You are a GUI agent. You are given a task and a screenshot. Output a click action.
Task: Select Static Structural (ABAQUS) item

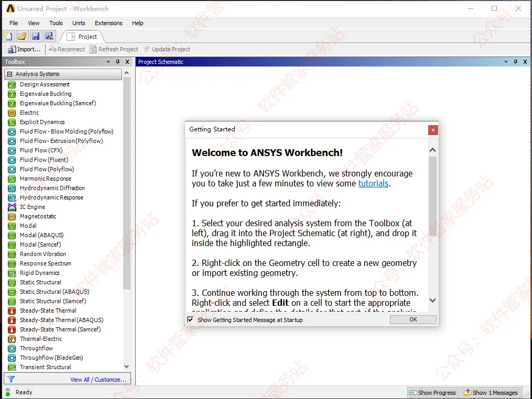pos(55,292)
